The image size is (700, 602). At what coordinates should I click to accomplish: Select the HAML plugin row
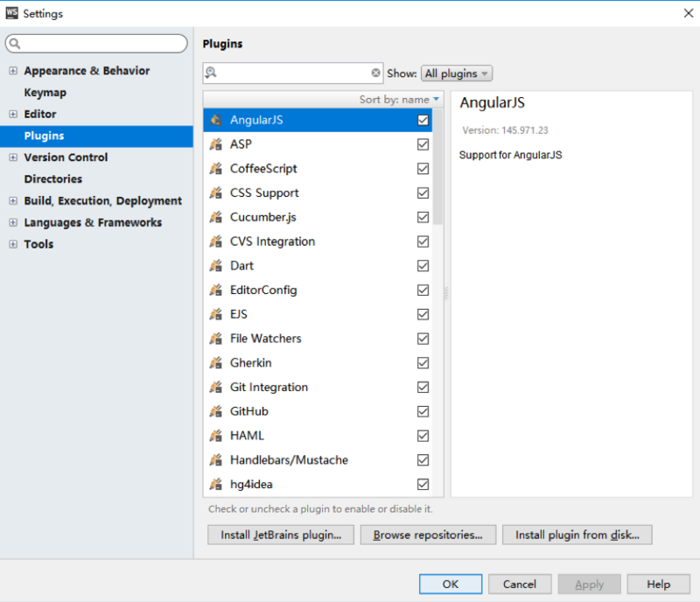point(318,436)
